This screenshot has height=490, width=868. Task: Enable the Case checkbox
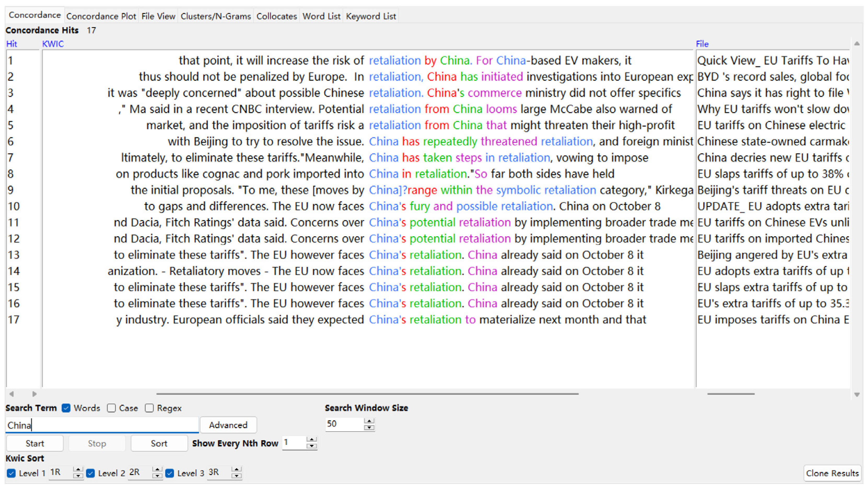click(x=111, y=408)
